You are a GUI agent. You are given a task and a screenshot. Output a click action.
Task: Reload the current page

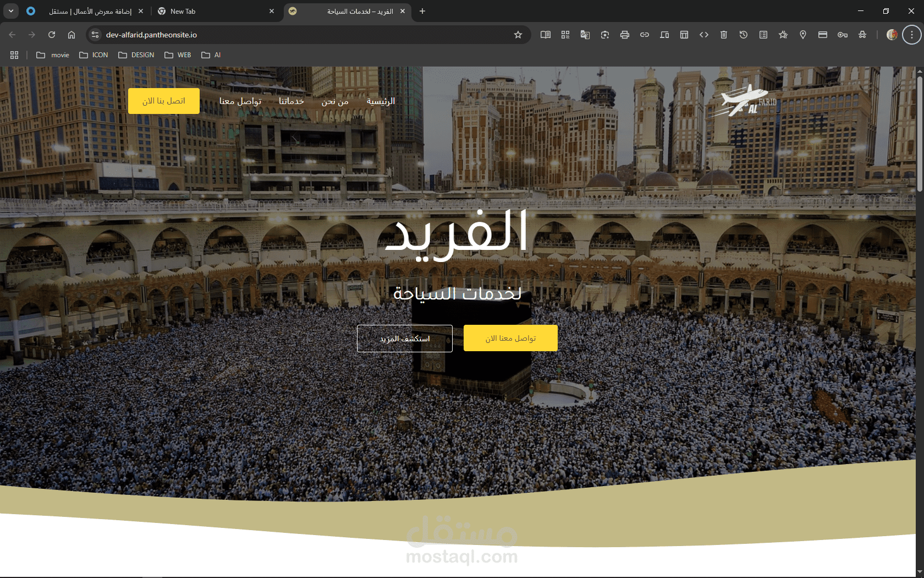52,35
